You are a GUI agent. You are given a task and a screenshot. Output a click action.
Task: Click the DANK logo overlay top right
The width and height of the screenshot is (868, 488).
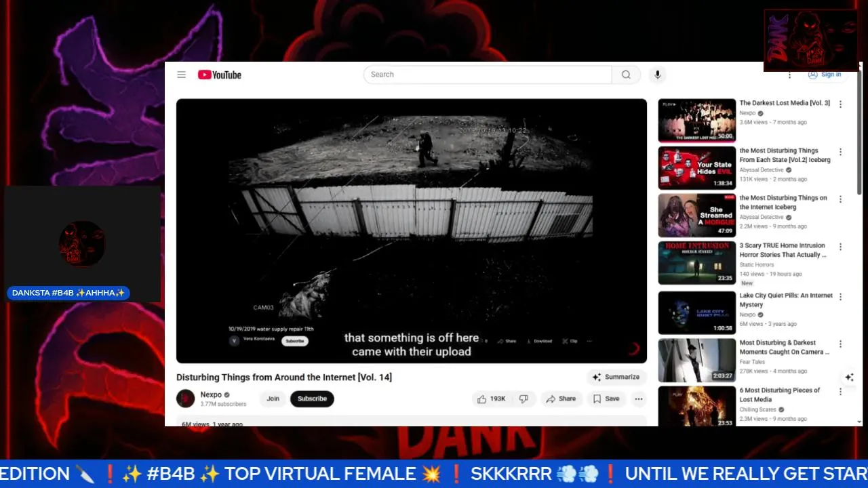[x=811, y=40]
